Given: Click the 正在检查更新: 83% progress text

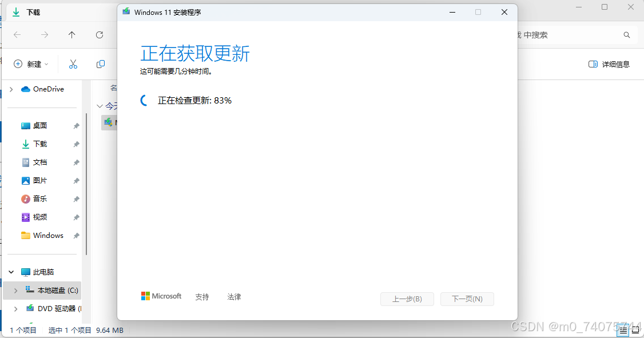Looking at the screenshot, I should [194, 101].
